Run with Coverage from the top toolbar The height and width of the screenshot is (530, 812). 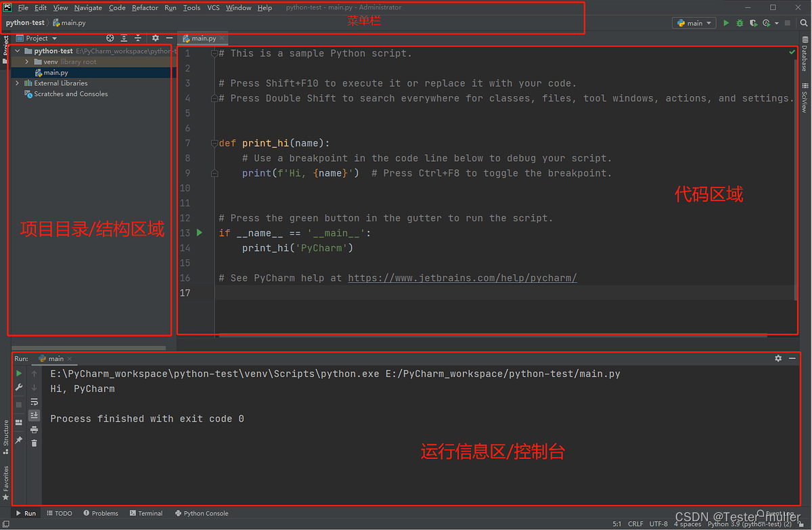coord(752,23)
